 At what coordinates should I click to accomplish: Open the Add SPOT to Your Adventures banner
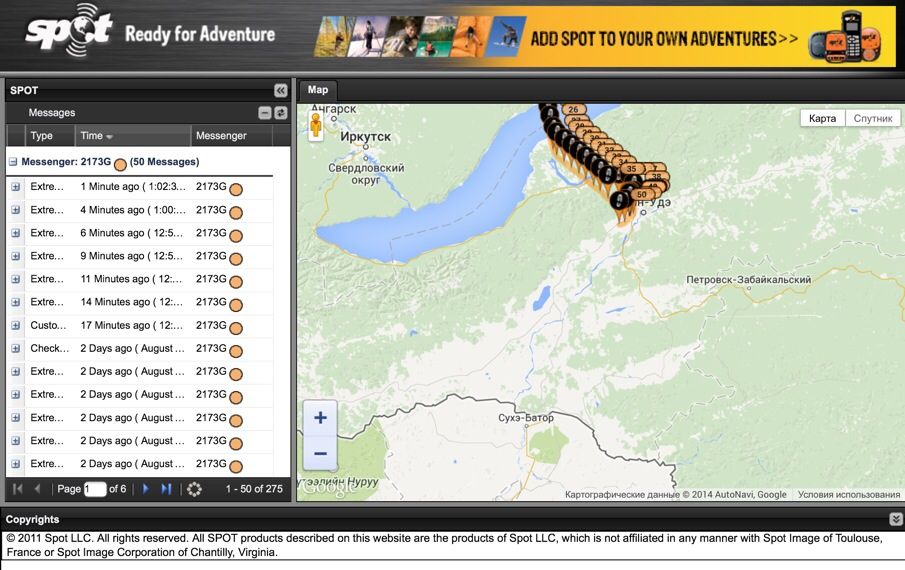[605, 38]
